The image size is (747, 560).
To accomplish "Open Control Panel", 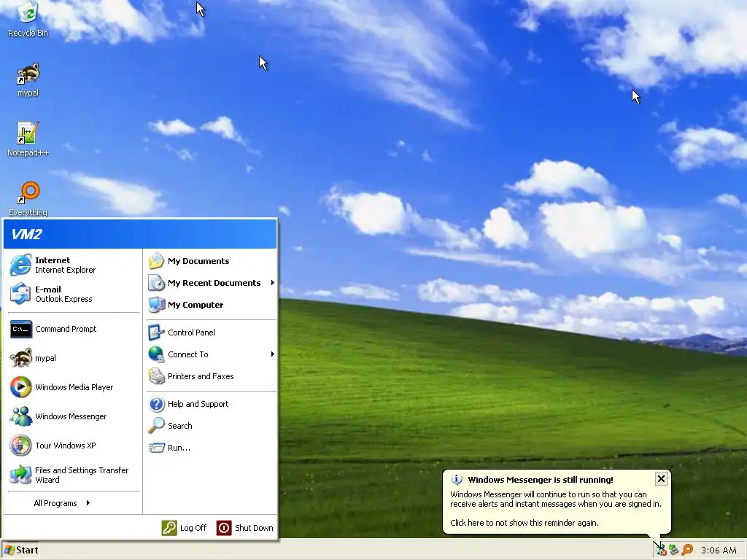I will [212, 332].
